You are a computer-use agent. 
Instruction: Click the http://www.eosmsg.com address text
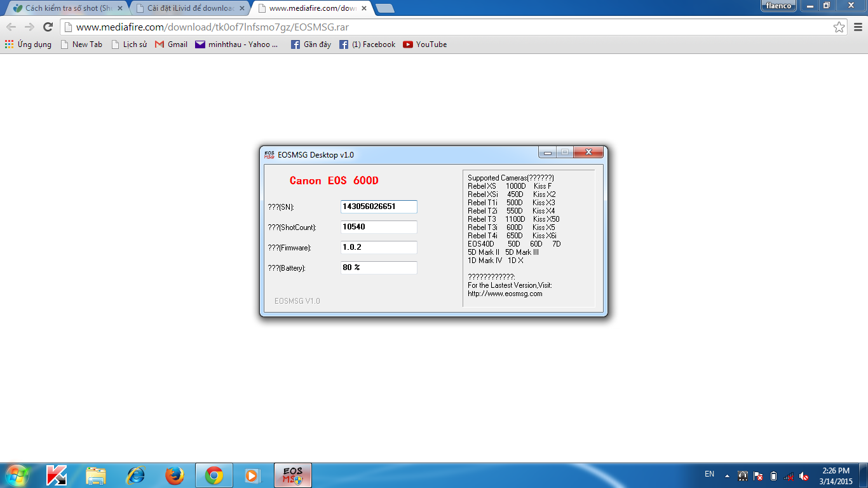coord(505,294)
